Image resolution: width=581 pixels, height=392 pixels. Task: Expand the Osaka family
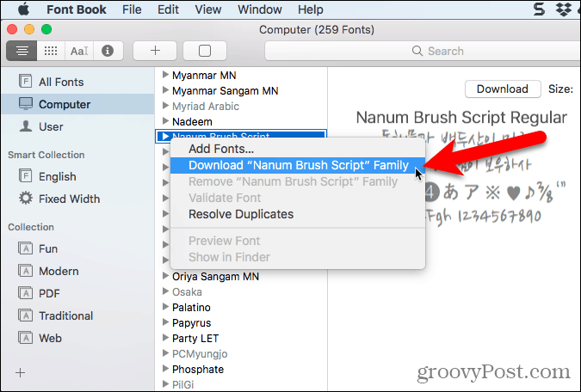[165, 291]
